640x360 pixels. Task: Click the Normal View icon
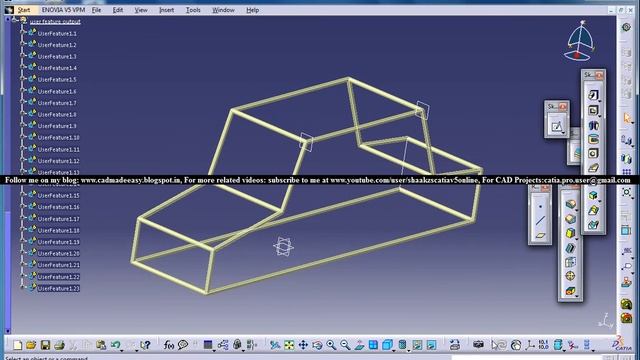[x=359, y=345]
